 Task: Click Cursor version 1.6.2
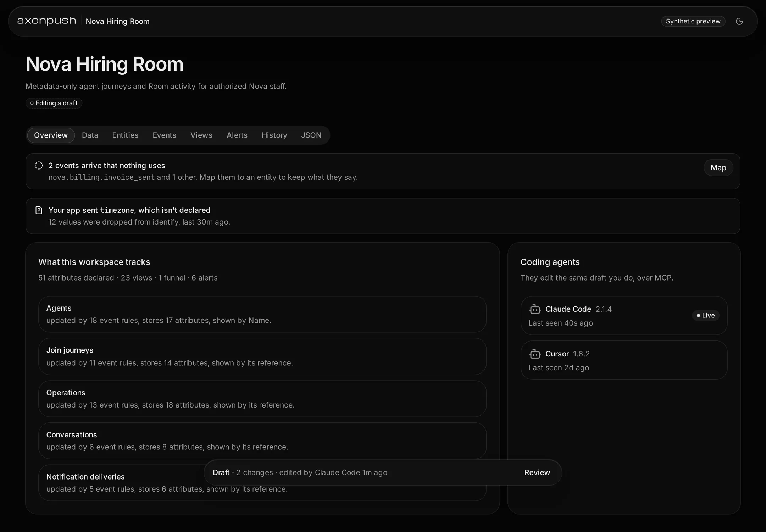pyautogui.click(x=581, y=354)
